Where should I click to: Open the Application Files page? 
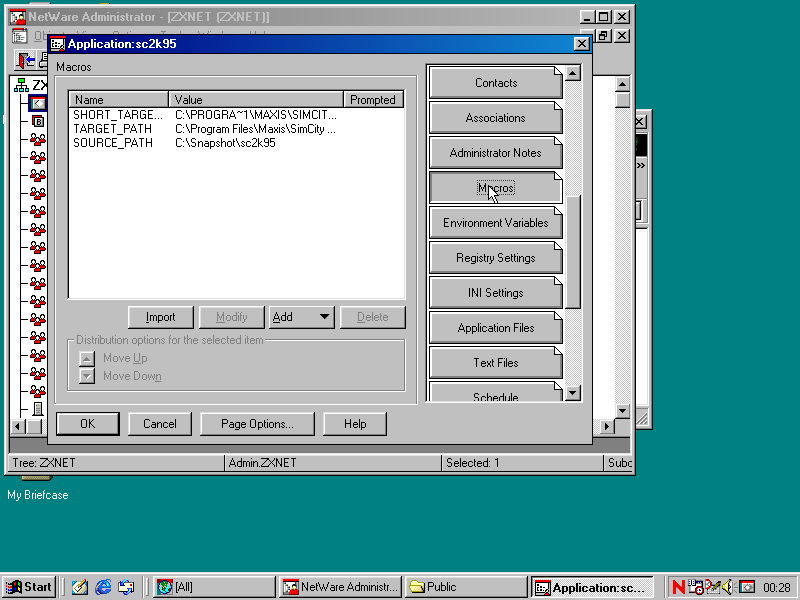coord(495,328)
